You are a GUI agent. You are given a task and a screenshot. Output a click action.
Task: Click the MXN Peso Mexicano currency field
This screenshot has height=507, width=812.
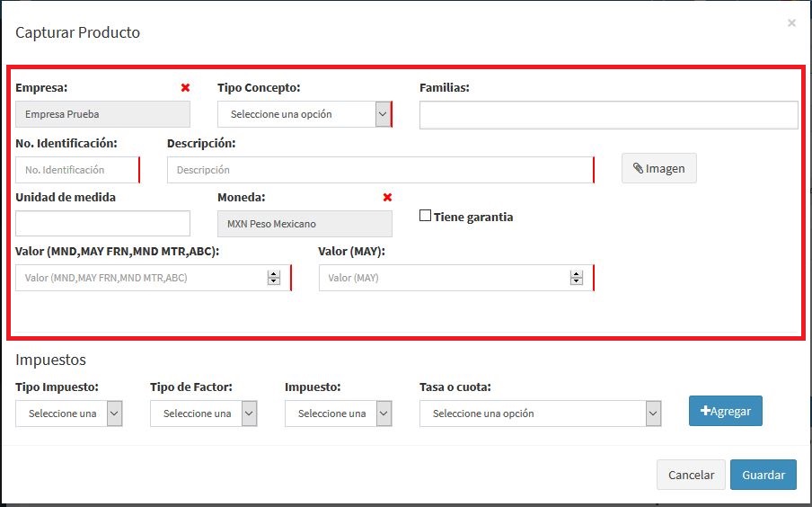304,224
